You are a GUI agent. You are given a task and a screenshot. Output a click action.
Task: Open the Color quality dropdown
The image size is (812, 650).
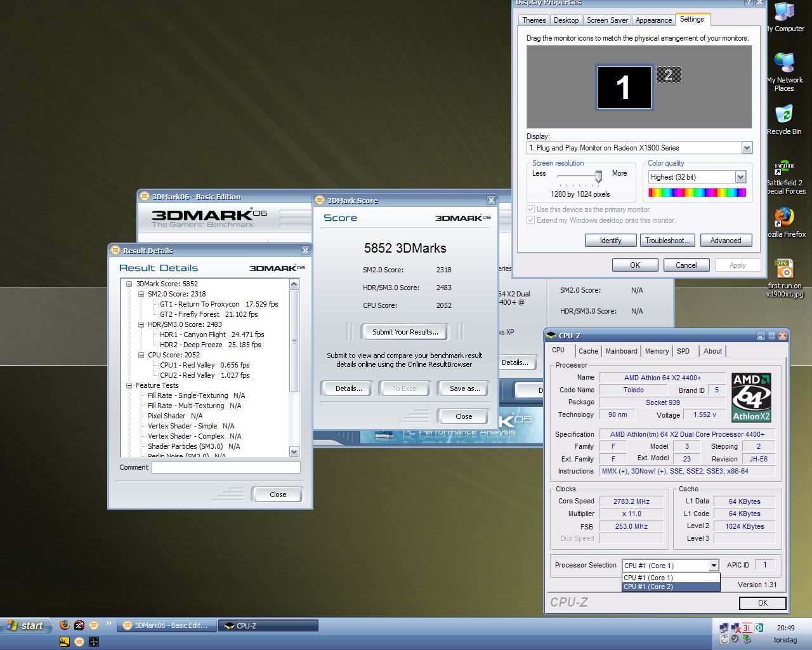[x=740, y=177]
